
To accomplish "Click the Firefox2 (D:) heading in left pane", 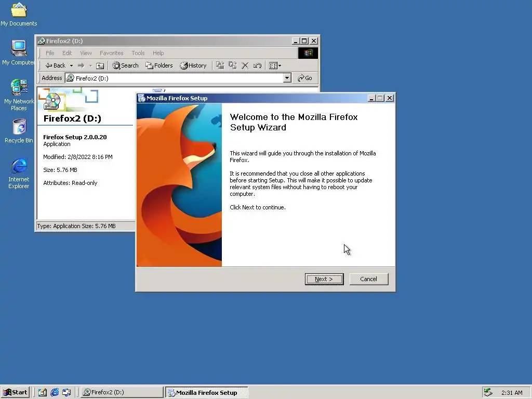I will [x=72, y=118].
